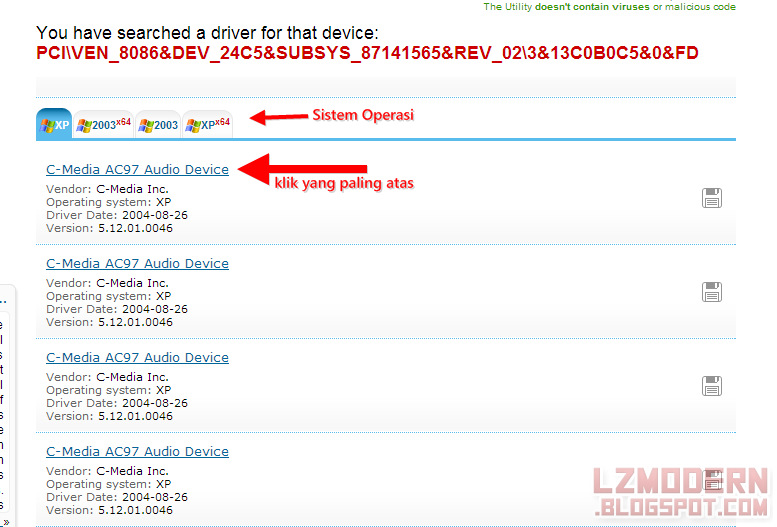
Task: Switch to the 2003 x64 tab
Action: click(104, 124)
